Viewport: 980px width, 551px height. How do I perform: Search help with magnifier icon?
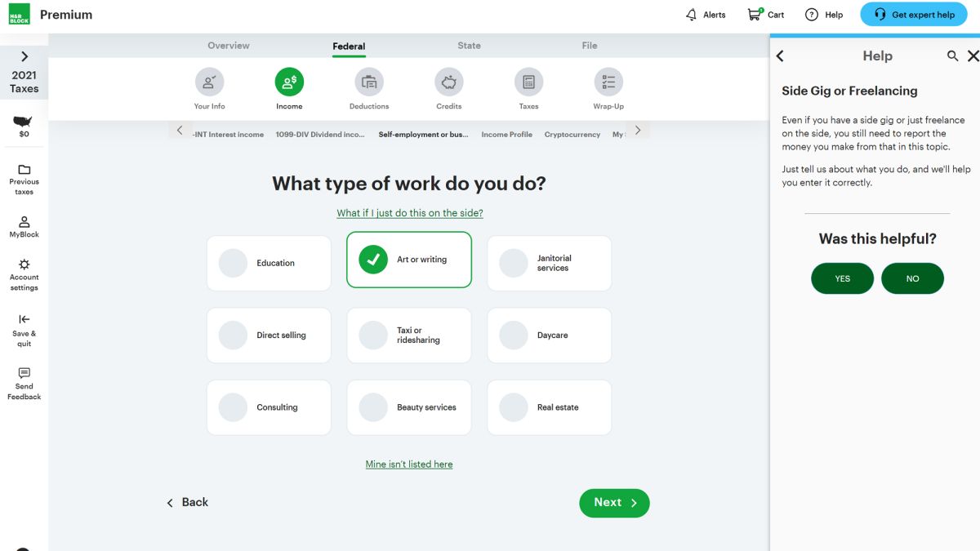(x=952, y=56)
